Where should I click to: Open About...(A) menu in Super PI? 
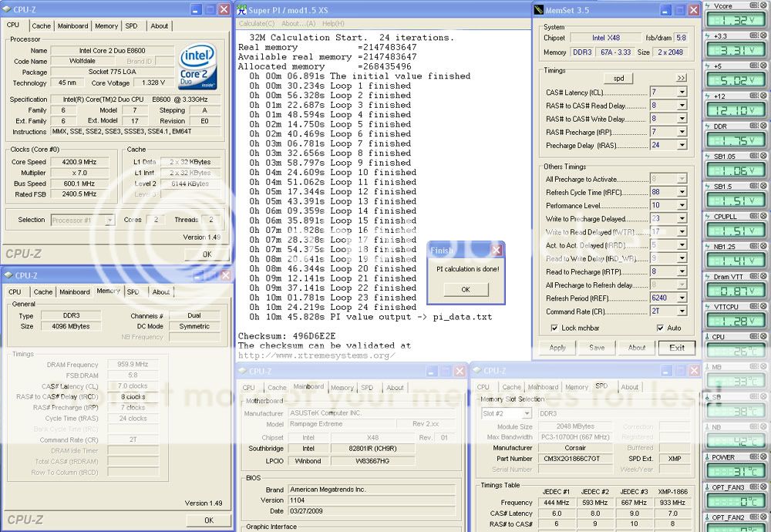(x=298, y=24)
